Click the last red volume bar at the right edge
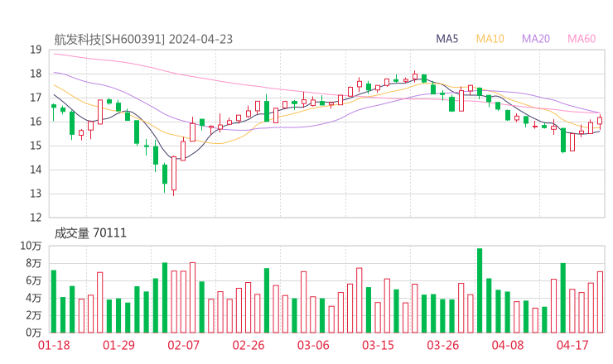Screen dimensions: 613x364 coord(600,302)
